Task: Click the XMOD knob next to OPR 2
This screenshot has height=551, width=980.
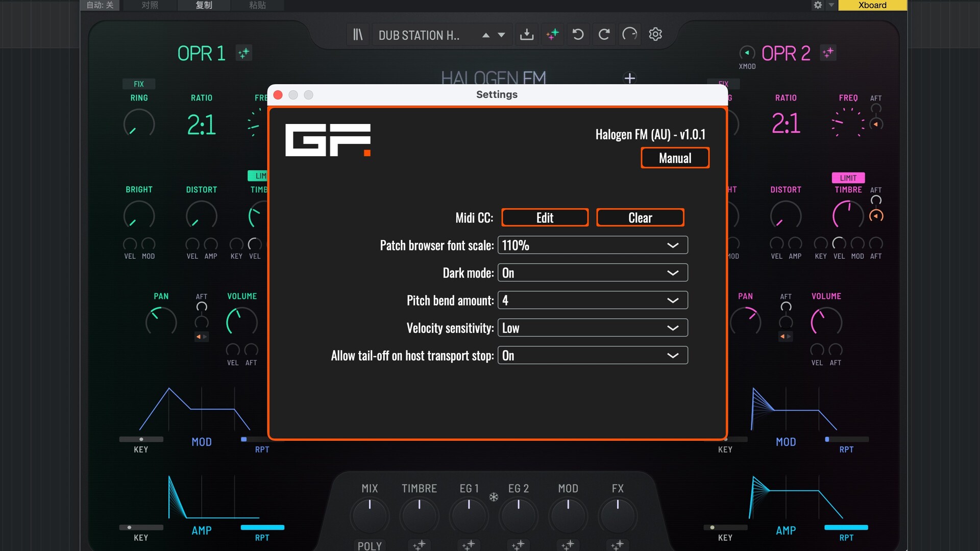Action: (747, 53)
